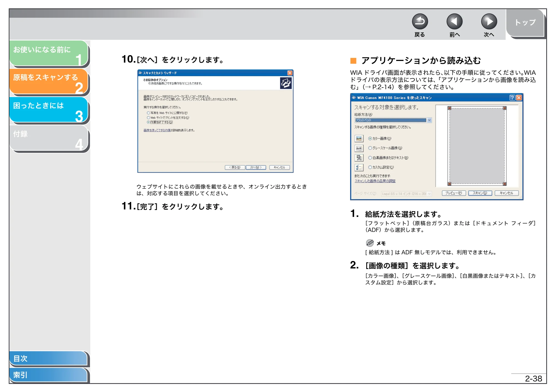Select Web サイトでプリントを注文する radio option
This screenshot has width=554, height=392.
(x=148, y=117)
